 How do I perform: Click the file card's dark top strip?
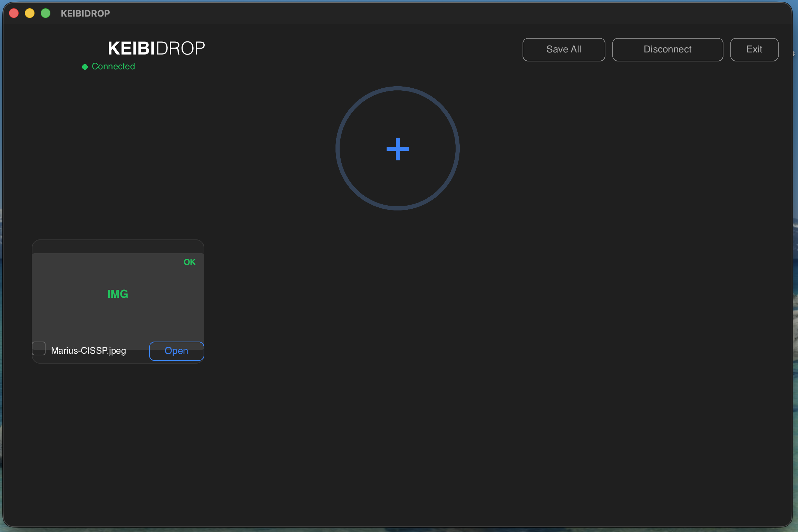point(118,247)
